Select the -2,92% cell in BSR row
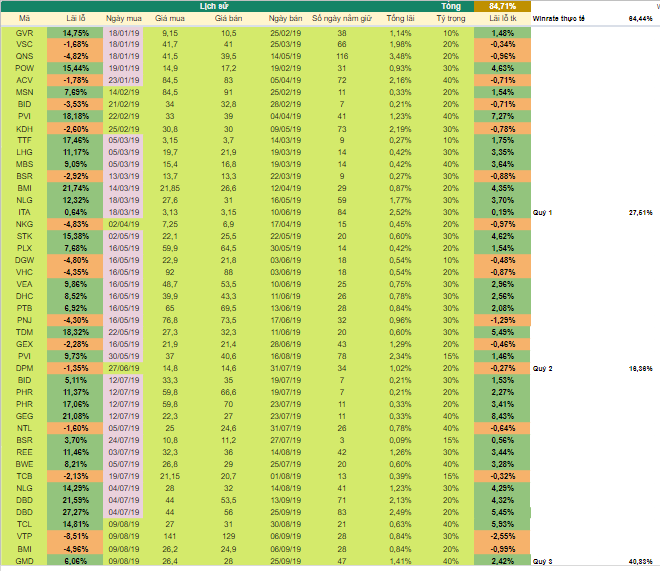Image resolution: width=660 pixels, height=571 pixels. pyautogui.click(x=75, y=176)
